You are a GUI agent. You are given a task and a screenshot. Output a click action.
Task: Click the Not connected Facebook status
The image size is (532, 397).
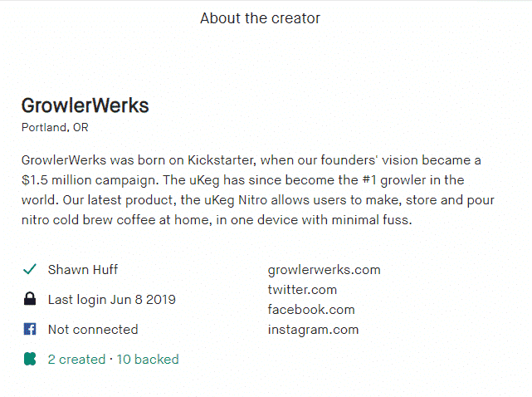point(93,330)
